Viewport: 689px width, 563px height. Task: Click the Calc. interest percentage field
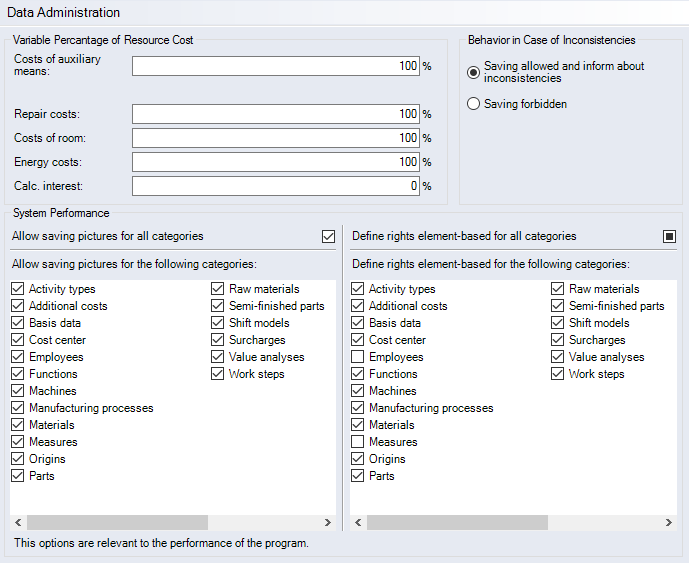pyautogui.click(x=276, y=186)
